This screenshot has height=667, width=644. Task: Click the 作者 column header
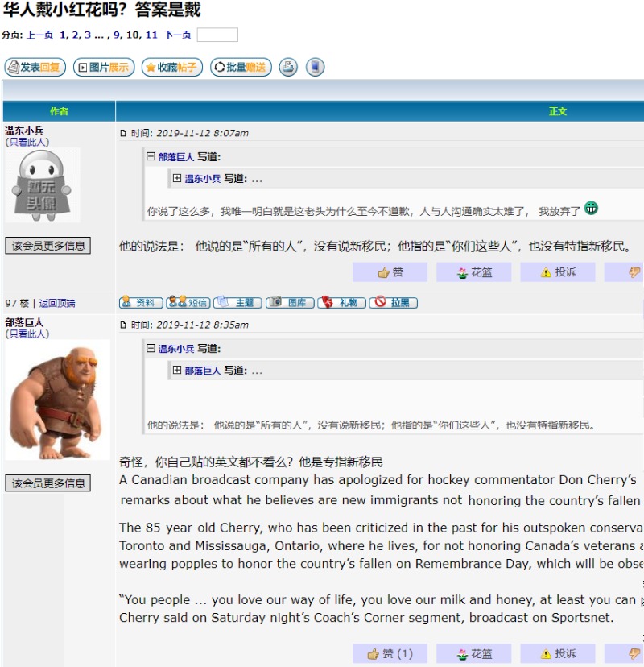click(x=59, y=111)
